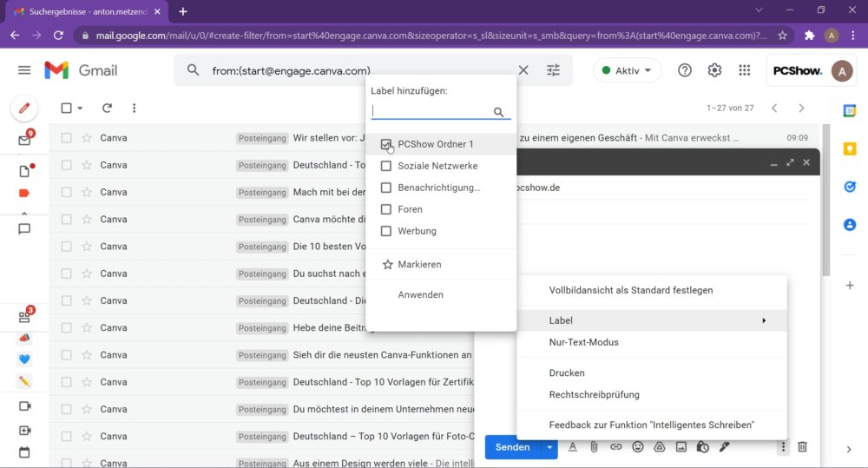The width and height of the screenshot is (868, 468).
Task: Click the Gmail logo
Action: [x=81, y=70]
